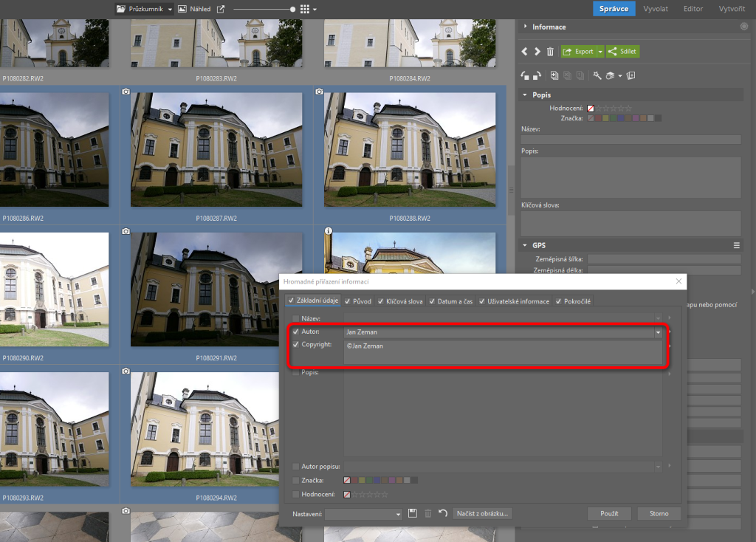Screen dimensions: 756x542
Task: Click the trash delete icon beside Export
Action: pos(550,52)
